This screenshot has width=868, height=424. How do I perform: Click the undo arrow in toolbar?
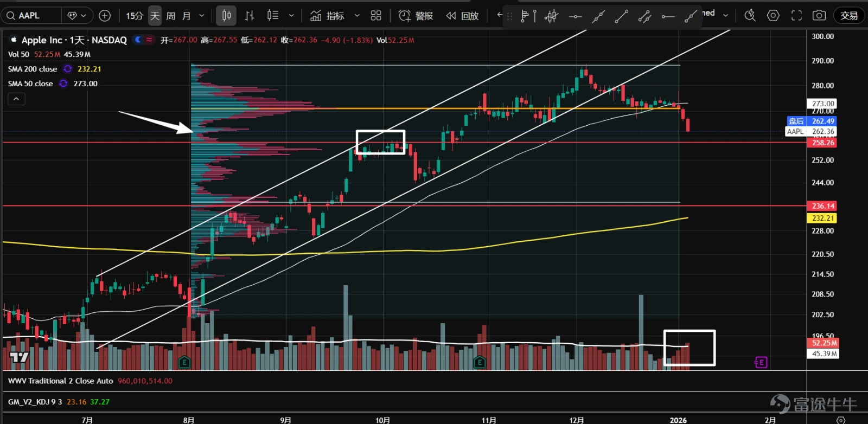click(x=499, y=15)
